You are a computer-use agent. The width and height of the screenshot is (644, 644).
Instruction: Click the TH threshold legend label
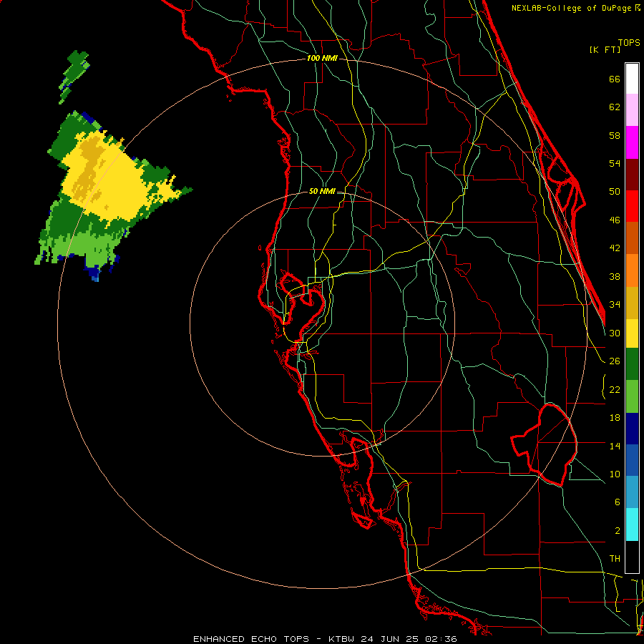pyautogui.click(x=615, y=559)
